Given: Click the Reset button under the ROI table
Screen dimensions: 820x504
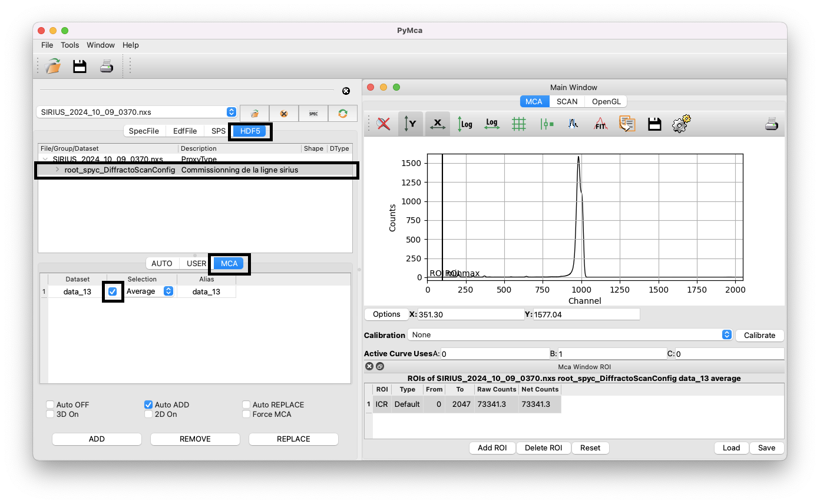Looking at the screenshot, I should point(590,447).
